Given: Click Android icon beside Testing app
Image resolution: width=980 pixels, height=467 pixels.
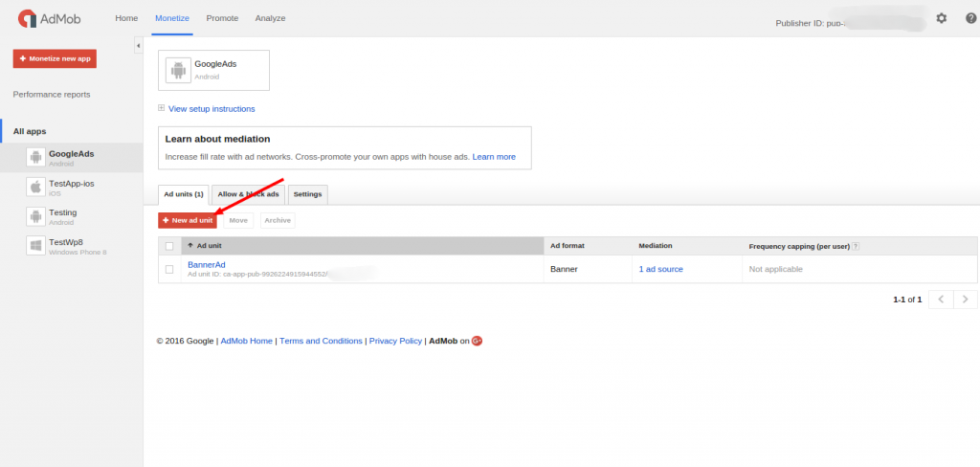Looking at the screenshot, I should coord(36,216).
